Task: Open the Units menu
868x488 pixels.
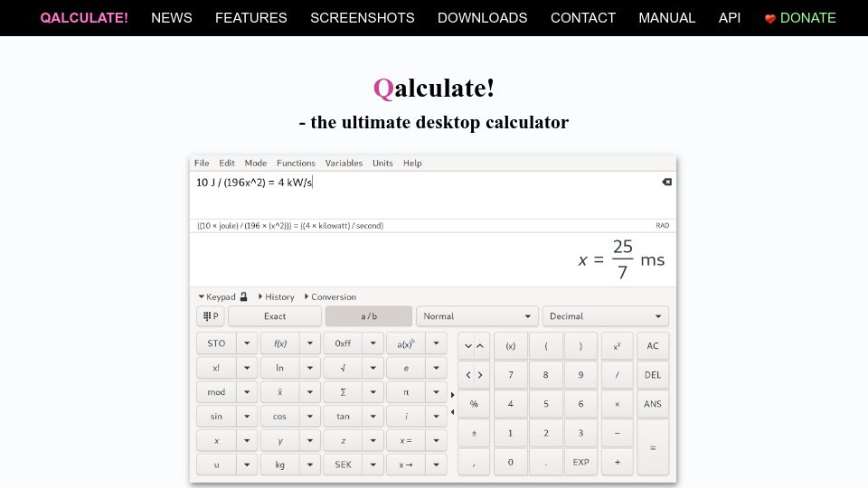Action: click(x=382, y=164)
